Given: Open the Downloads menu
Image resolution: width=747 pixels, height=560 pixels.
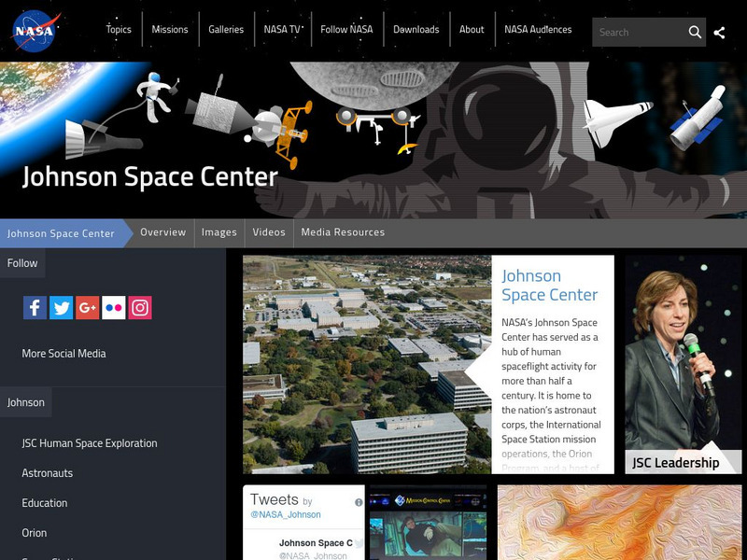Looking at the screenshot, I should click(x=416, y=30).
